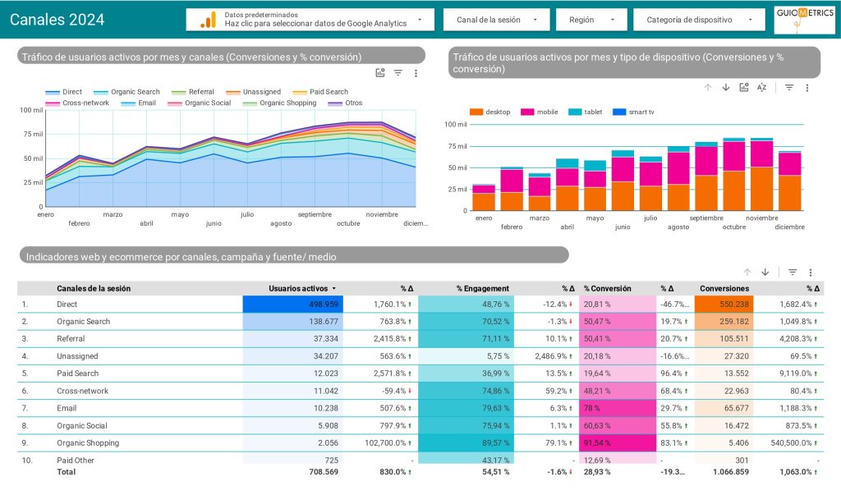Click drill down arrow on device chart

coord(726,88)
